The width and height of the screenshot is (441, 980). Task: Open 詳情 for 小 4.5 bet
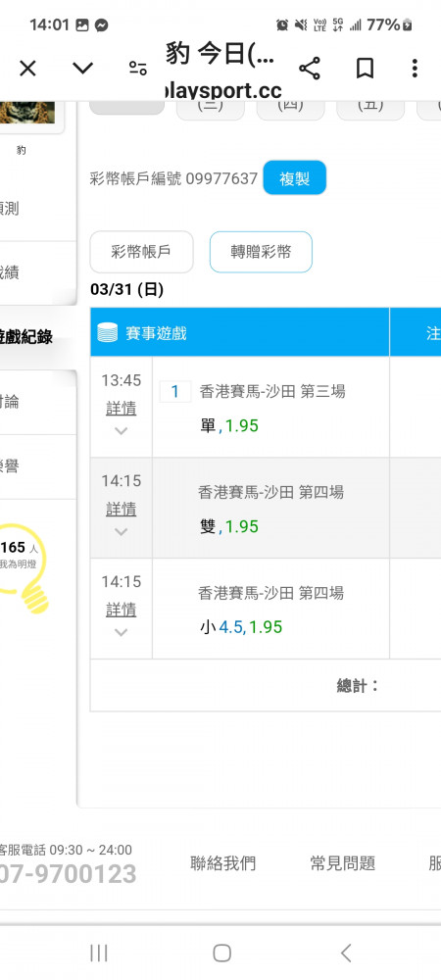point(122,610)
